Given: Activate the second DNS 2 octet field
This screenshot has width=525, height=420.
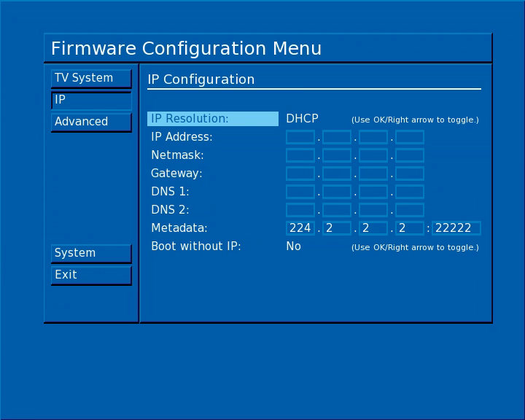Looking at the screenshot, I should pyautogui.click(x=337, y=210).
